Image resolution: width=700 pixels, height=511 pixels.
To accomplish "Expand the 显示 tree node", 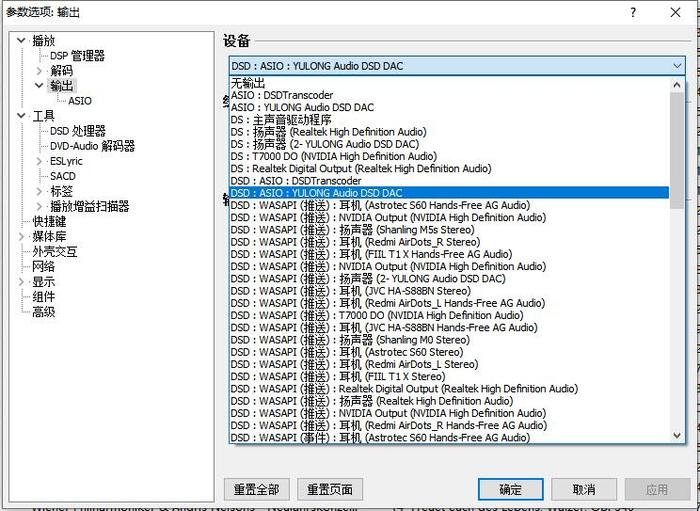I will pyautogui.click(x=21, y=282).
